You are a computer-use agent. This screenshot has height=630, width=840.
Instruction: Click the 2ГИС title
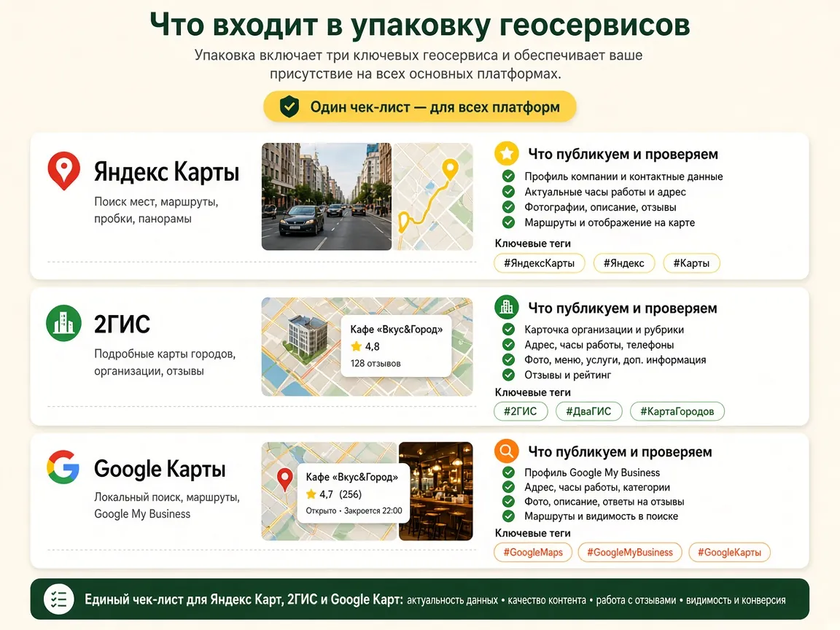click(x=122, y=324)
